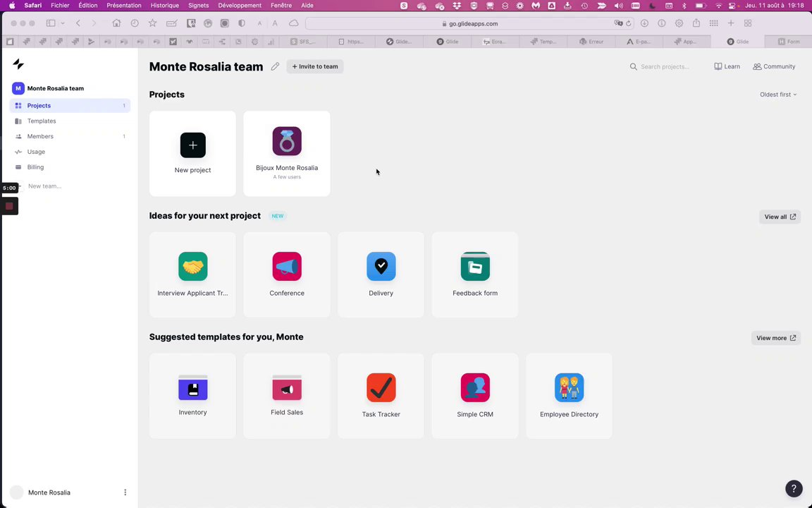Image resolution: width=812 pixels, height=508 pixels.
Task: Switch to the SFS browser tab
Action: tap(304, 42)
